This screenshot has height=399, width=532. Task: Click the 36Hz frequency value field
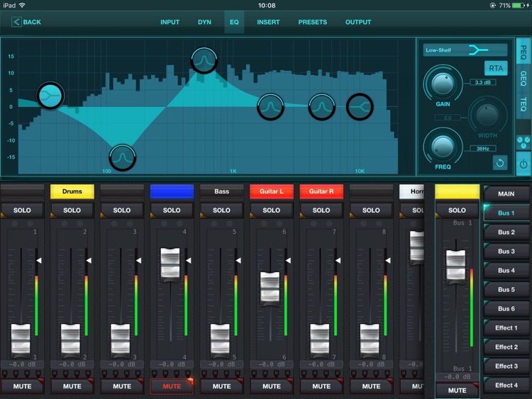tap(482, 148)
